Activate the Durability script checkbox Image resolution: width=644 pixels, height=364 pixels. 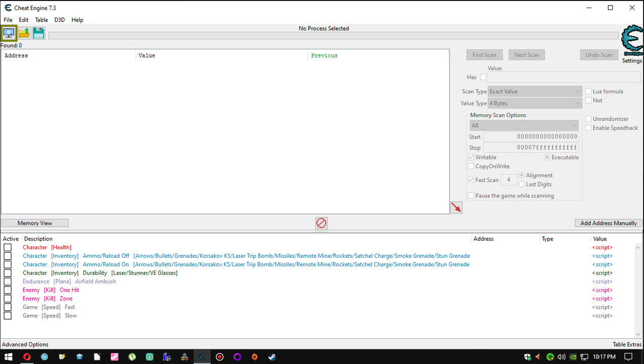[x=8, y=273]
